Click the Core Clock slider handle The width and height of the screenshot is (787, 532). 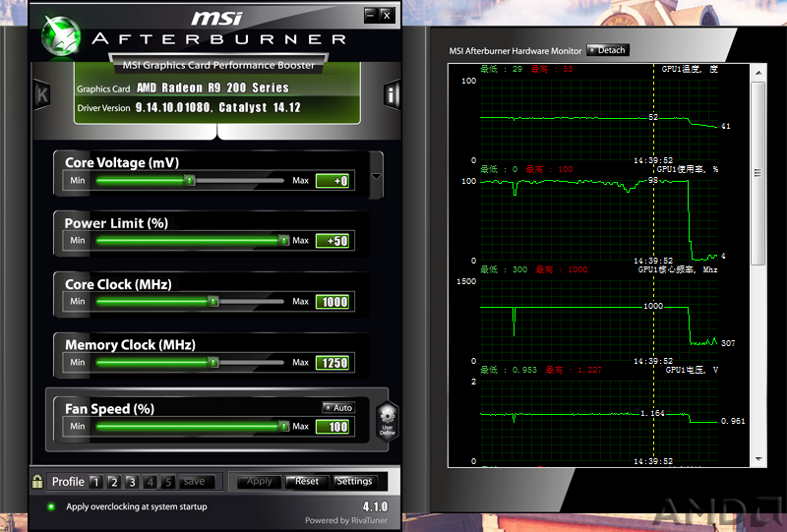tap(213, 301)
